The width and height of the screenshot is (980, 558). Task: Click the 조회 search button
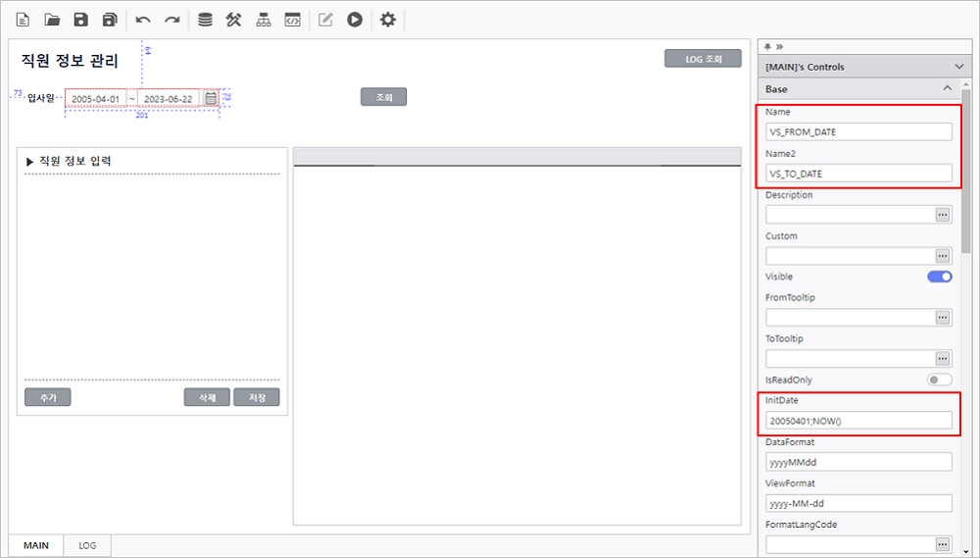384,97
